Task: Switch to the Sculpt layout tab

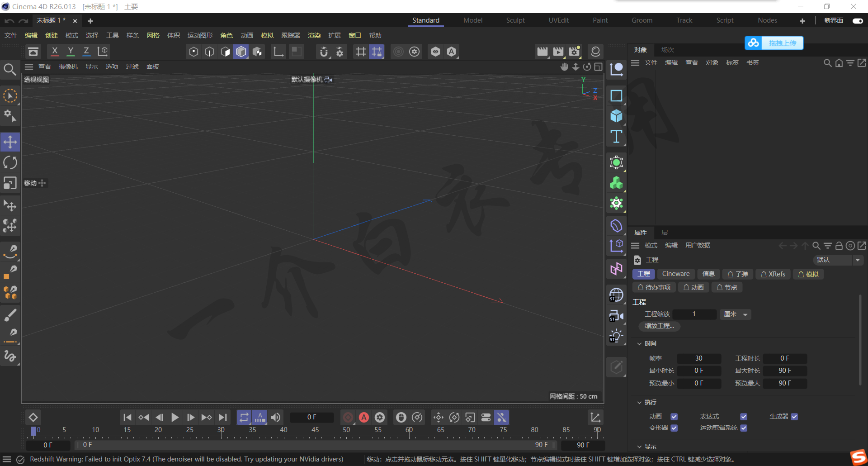Action: point(515,20)
